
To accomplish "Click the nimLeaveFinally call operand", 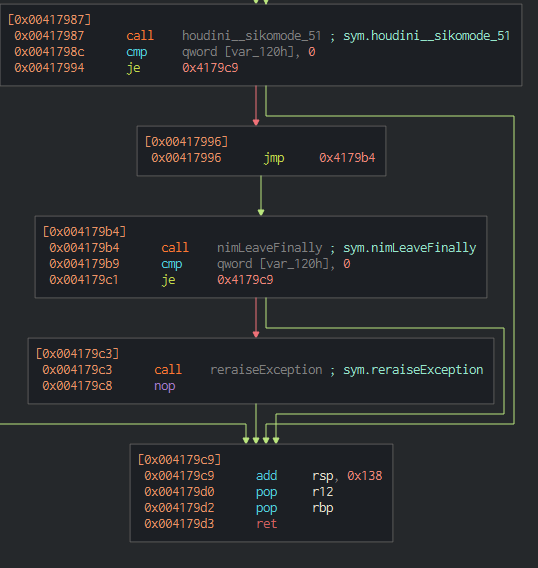I will pyautogui.click(x=269, y=248).
